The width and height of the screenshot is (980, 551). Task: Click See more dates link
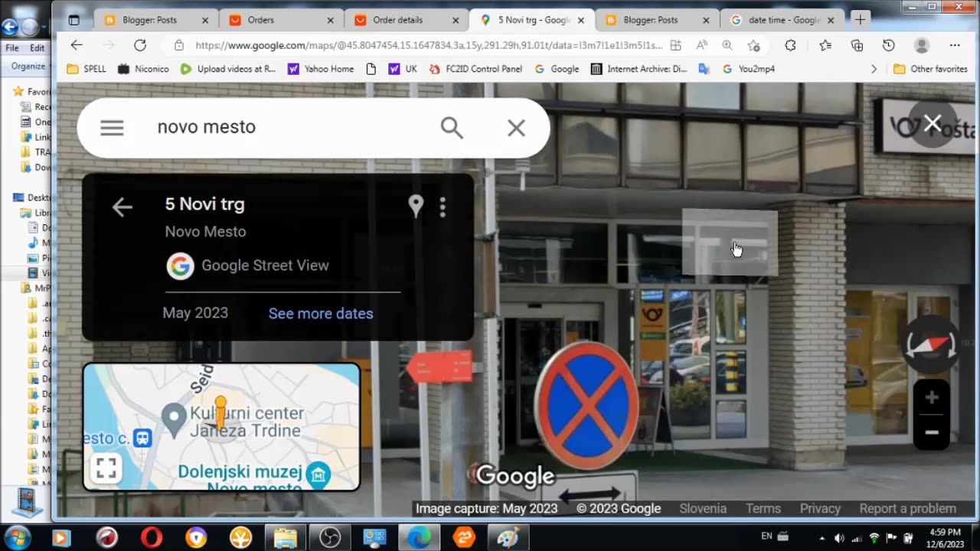[x=321, y=313]
